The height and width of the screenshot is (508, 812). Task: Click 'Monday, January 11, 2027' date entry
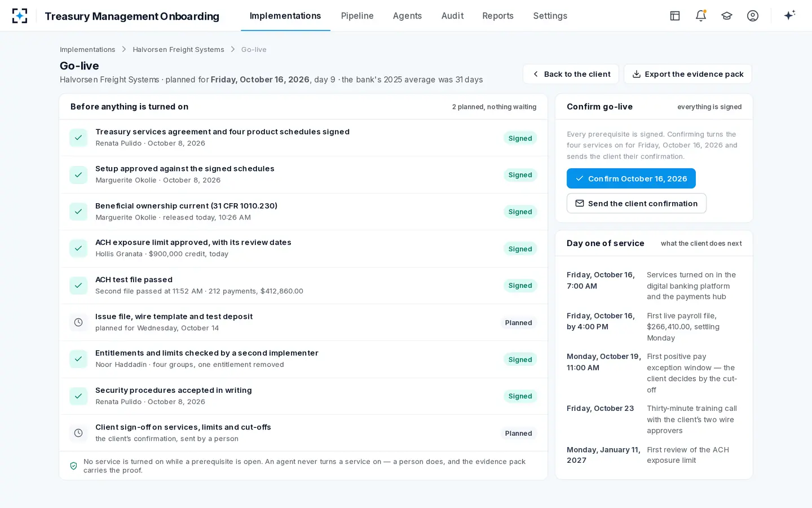[x=603, y=455]
